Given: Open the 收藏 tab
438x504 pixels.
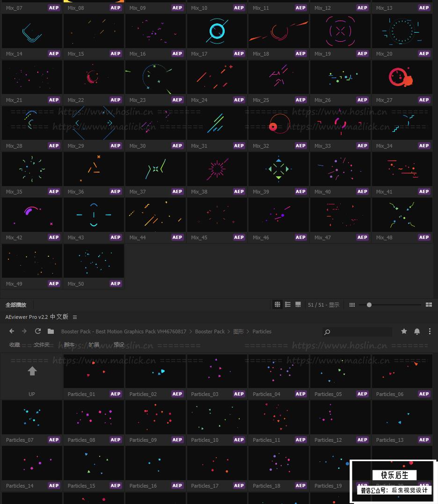Looking at the screenshot, I should 15,345.
